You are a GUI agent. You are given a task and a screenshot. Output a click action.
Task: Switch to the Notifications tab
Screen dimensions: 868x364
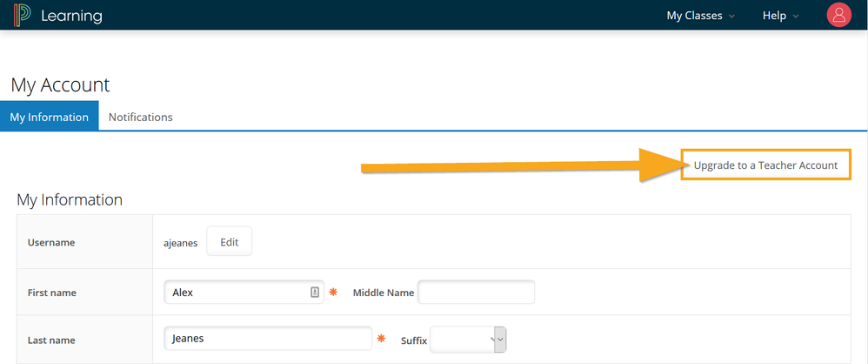coord(141,117)
